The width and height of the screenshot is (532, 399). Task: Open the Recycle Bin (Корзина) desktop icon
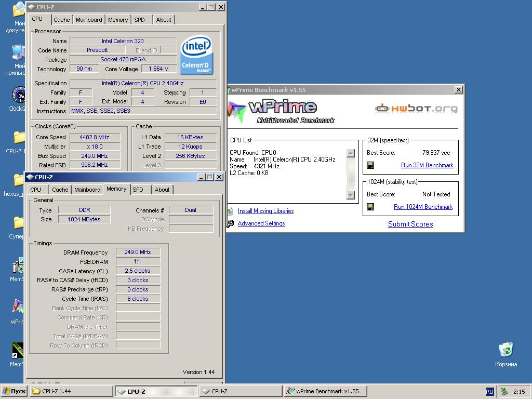tap(506, 350)
